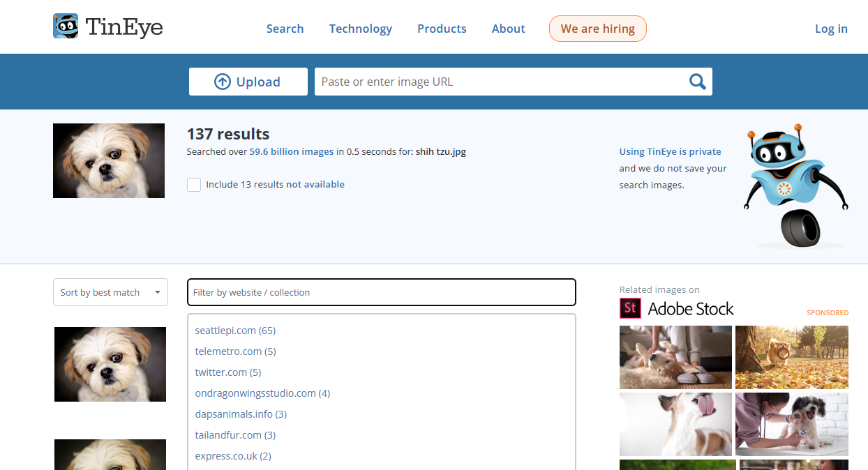This screenshot has height=470, width=868.
Task: Click the TinEye robot logo icon
Action: click(66, 26)
